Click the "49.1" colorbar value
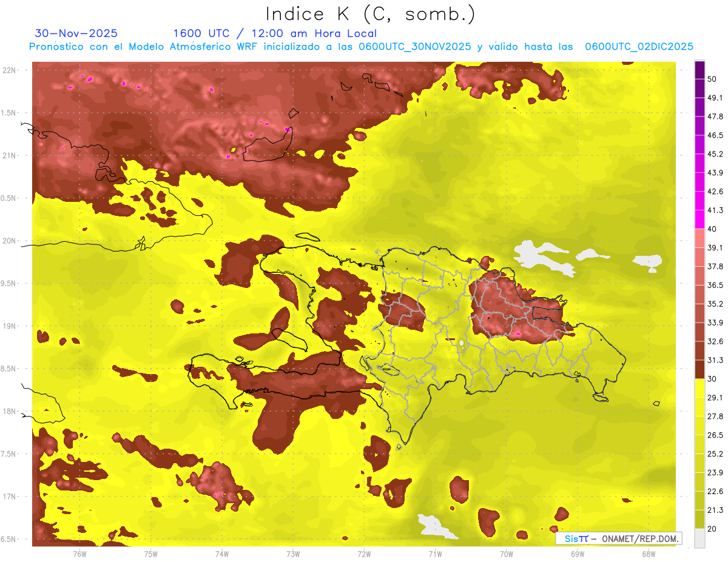 [715, 98]
